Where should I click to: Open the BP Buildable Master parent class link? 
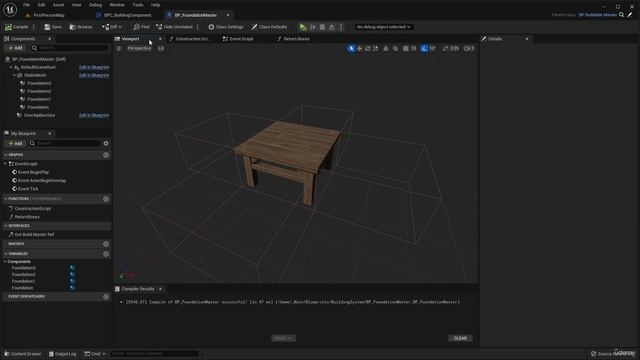tap(598, 15)
